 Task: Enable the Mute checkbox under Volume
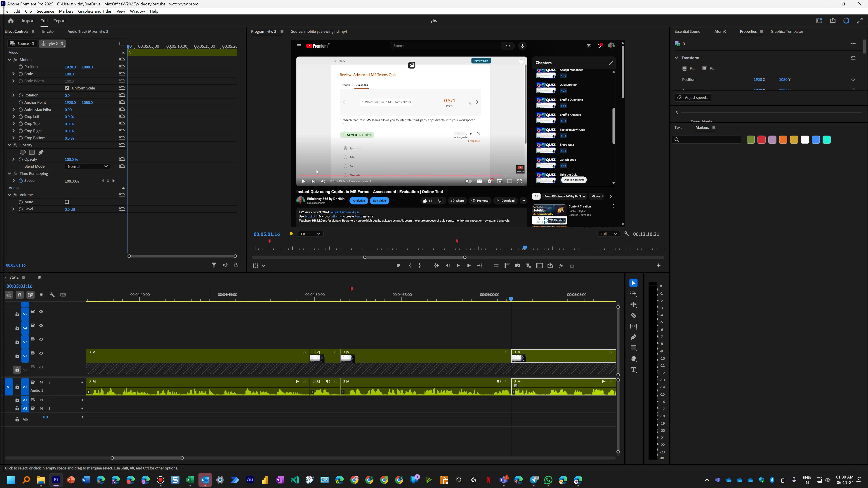pyautogui.click(x=67, y=202)
